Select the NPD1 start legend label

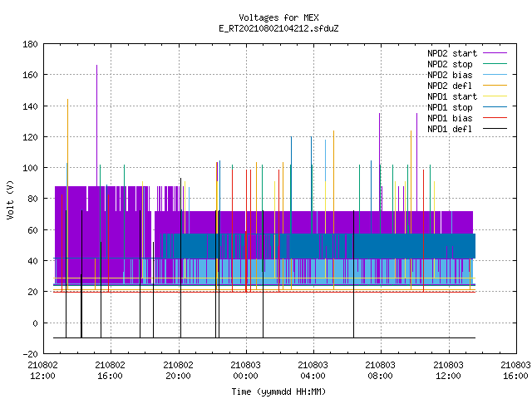pos(452,96)
